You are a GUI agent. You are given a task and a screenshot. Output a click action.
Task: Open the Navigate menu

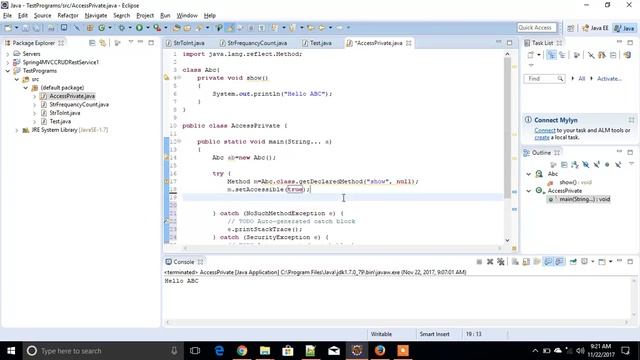click(x=96, y=16)
